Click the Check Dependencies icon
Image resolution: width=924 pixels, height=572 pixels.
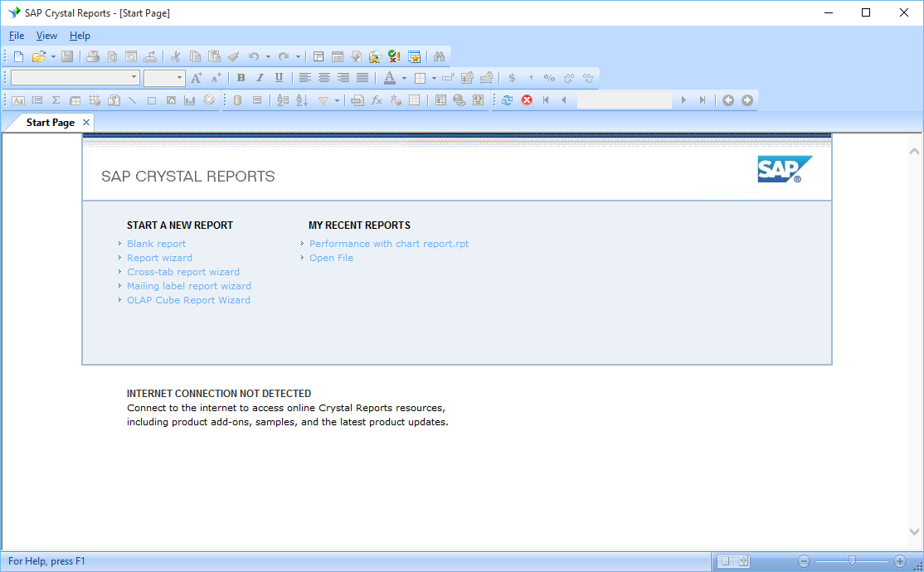click(394, 56)
